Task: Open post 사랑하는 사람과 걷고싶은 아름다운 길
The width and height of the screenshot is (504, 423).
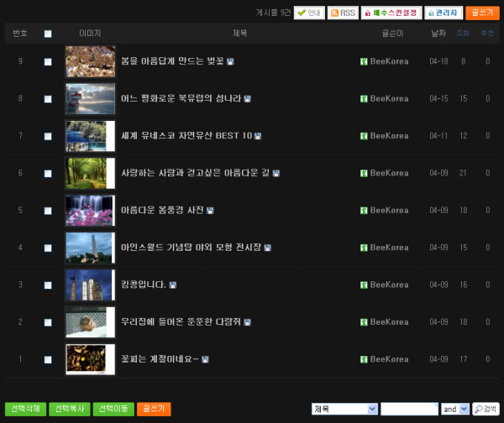Action: click(x=196, y=173)
